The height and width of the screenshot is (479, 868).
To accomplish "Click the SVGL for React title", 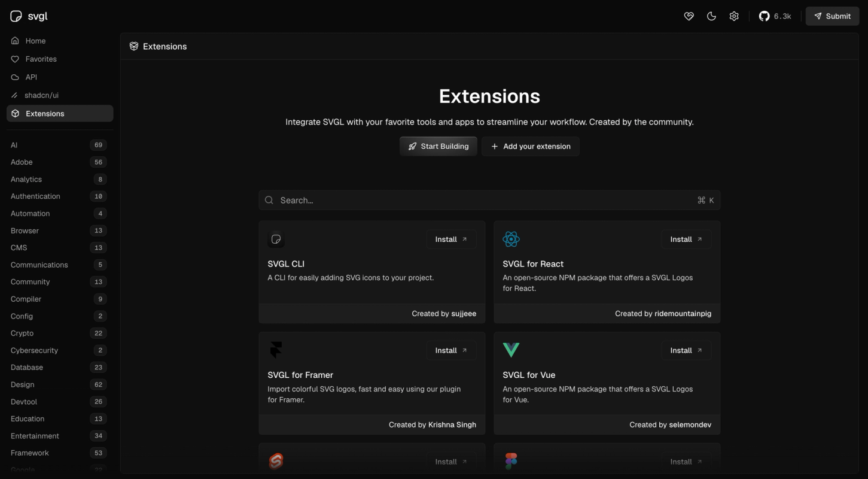I will coord(533,263).
